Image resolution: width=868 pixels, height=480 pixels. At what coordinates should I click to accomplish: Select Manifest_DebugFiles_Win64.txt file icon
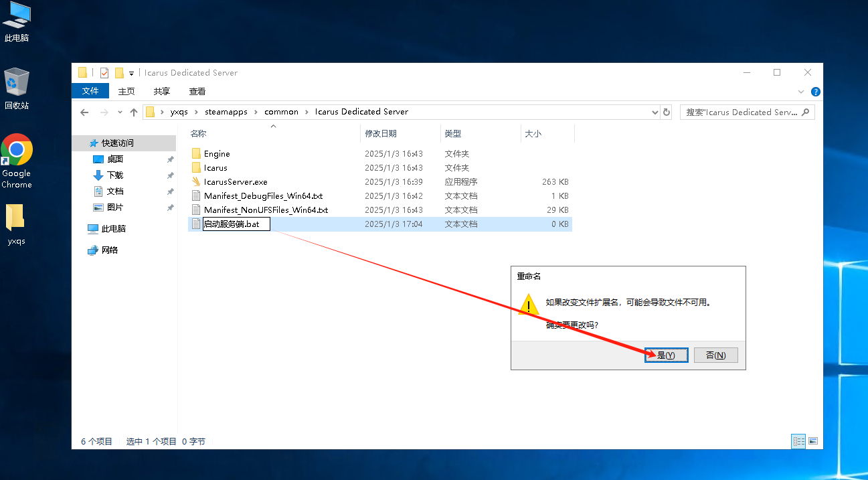[196, 196]
